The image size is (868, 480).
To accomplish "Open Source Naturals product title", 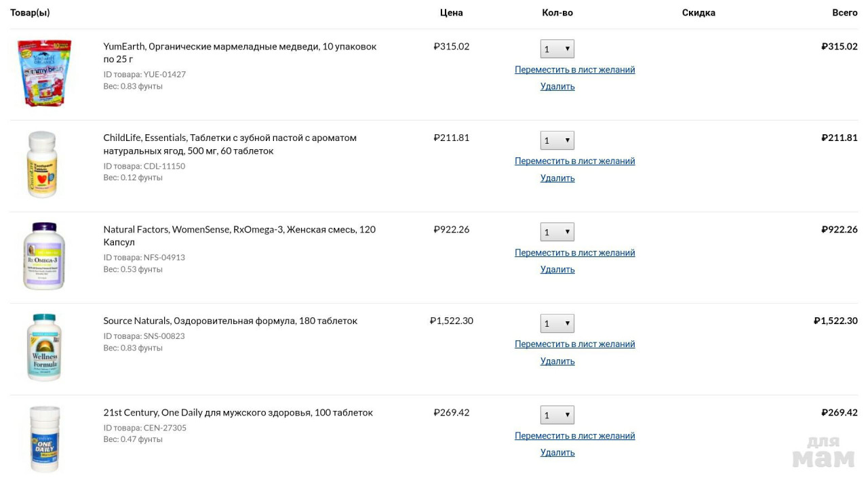I will (230, 321).
